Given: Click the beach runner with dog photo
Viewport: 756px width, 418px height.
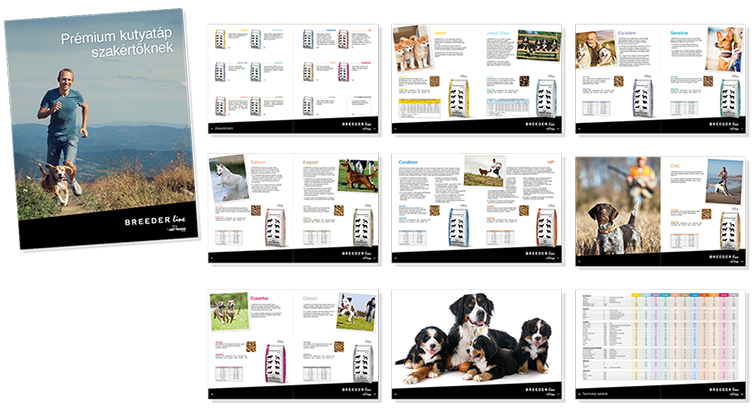Looking at the screenshot, I should point(725,182).
